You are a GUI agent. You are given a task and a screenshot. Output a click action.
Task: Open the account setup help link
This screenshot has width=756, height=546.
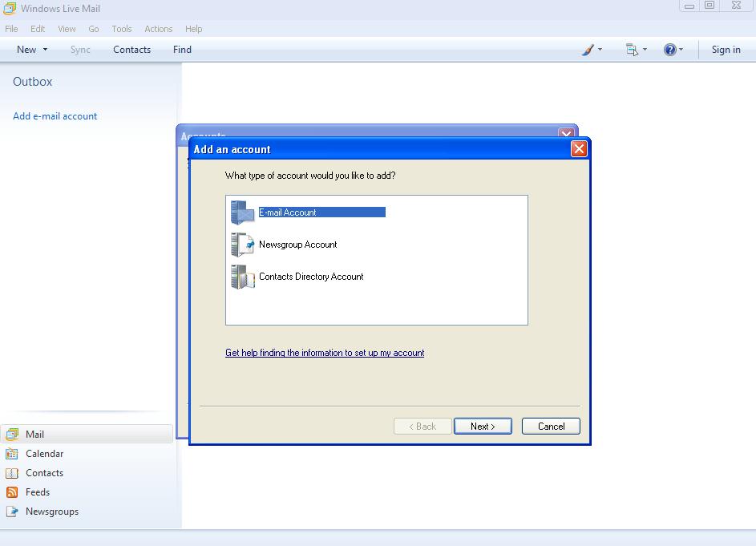[x=325, y=353]
